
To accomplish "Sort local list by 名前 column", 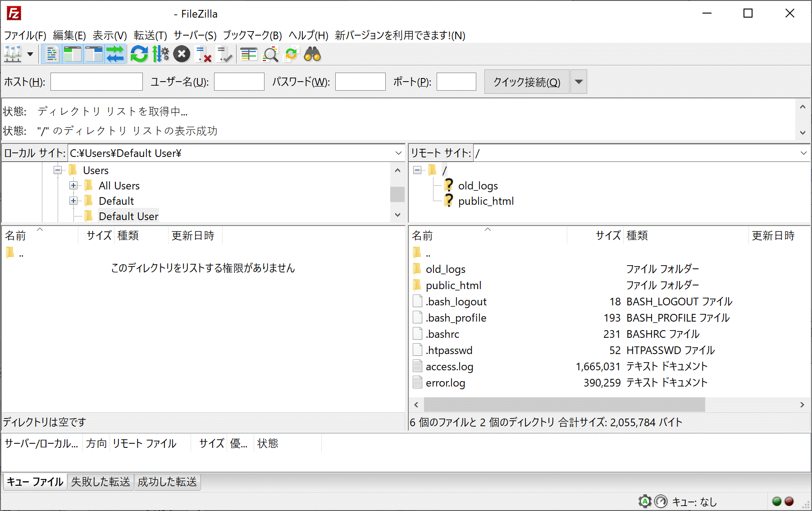I will tap(40, 235).
